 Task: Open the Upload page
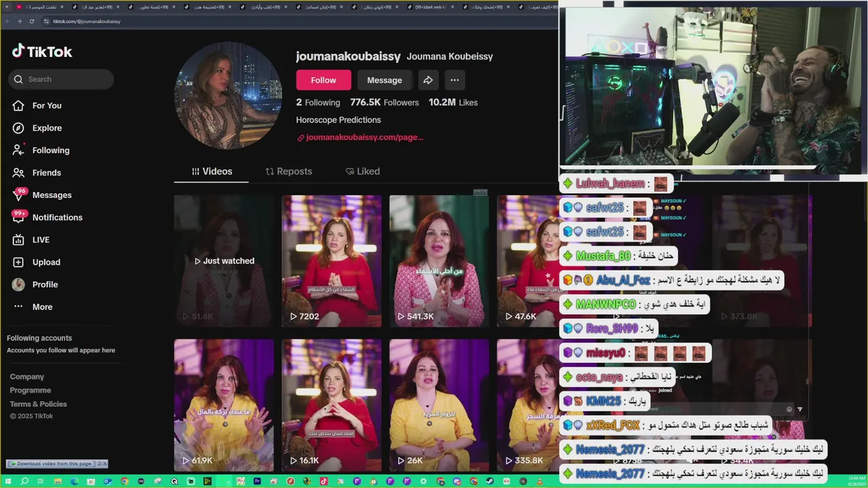(46, 262)
